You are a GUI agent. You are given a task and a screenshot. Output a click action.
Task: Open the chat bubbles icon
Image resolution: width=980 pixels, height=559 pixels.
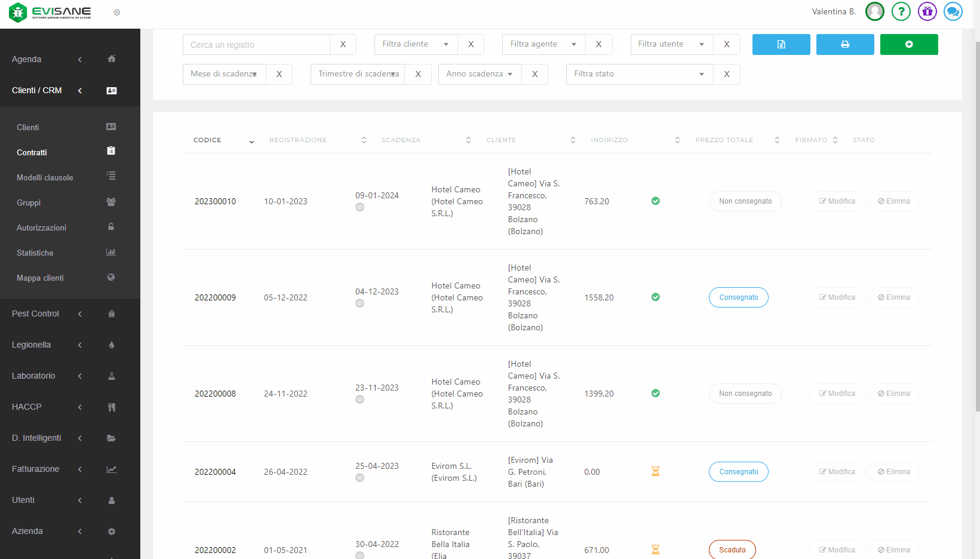tap(953, 11)
